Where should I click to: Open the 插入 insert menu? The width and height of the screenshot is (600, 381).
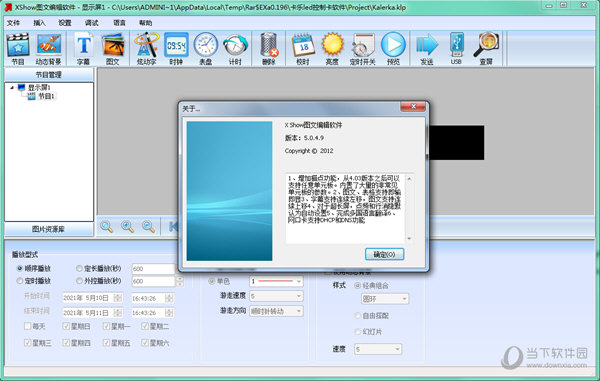39,23
